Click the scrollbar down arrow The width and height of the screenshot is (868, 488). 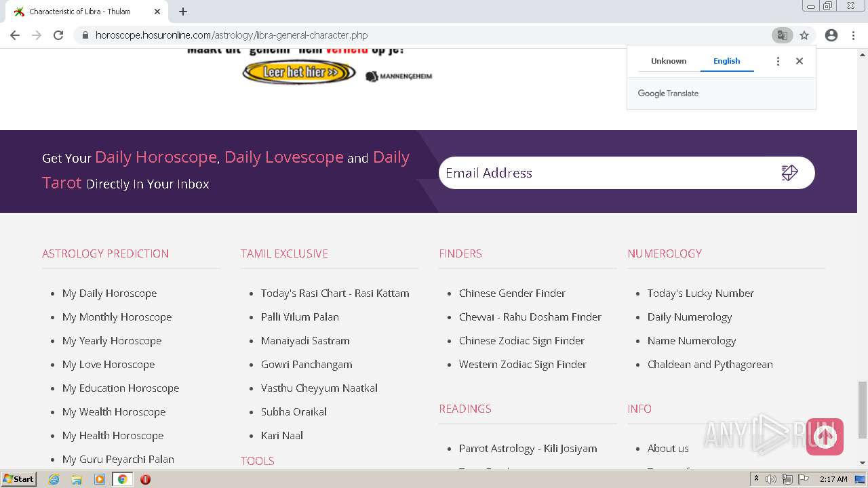pyautogui.click(x=863, y=463)
